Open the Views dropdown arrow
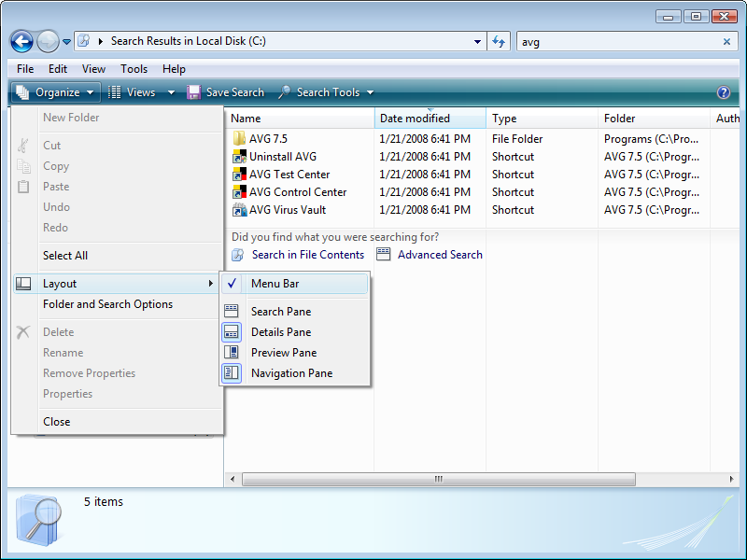Screen dimensions: 747x560 point(171,92)
